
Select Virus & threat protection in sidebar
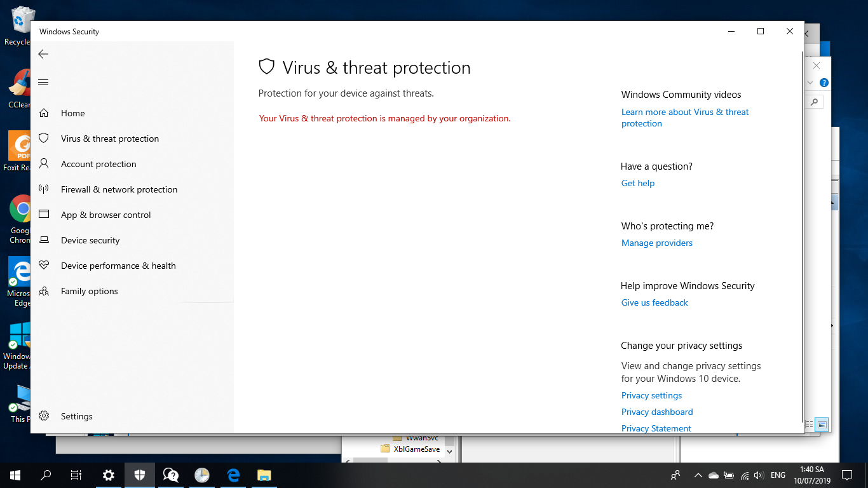click(110, 139)
